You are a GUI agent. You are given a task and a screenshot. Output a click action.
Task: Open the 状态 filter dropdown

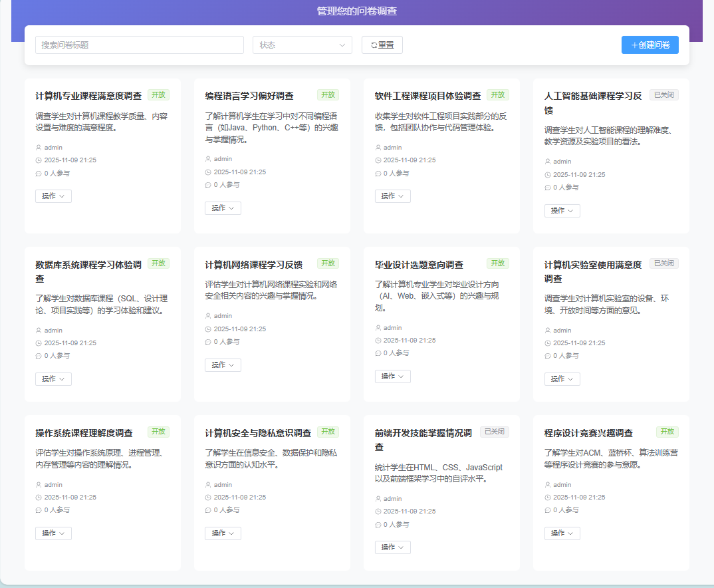(x=302, y=45)
